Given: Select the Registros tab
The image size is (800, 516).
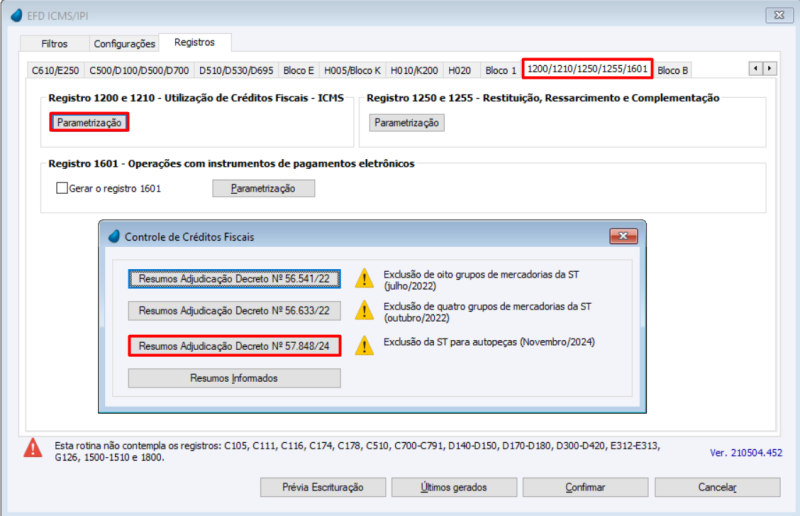Looking at the screenshot, I should pyautogui.click(x=194, y=42).
